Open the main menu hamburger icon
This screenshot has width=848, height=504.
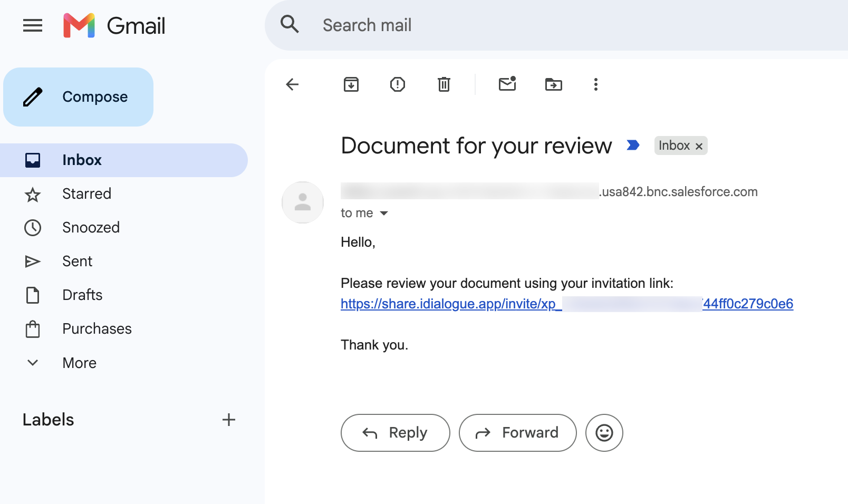click(x=33, y=25)
